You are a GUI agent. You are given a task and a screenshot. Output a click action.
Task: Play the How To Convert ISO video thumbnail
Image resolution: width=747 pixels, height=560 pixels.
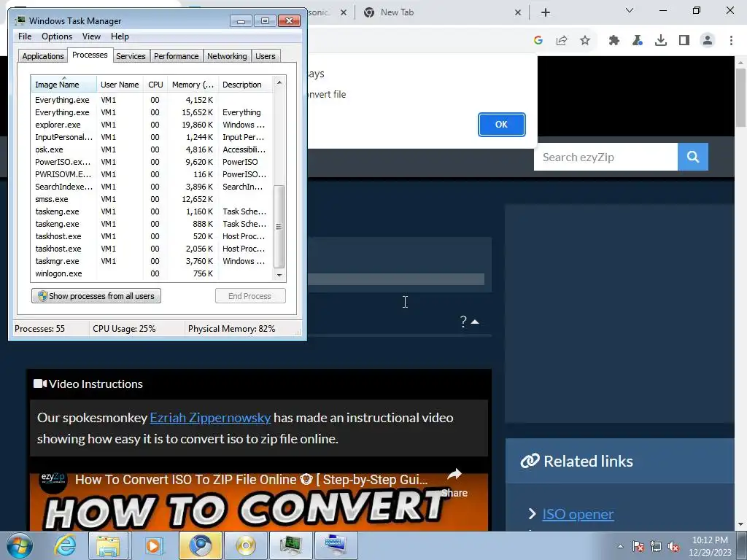[x=259, y=502]
